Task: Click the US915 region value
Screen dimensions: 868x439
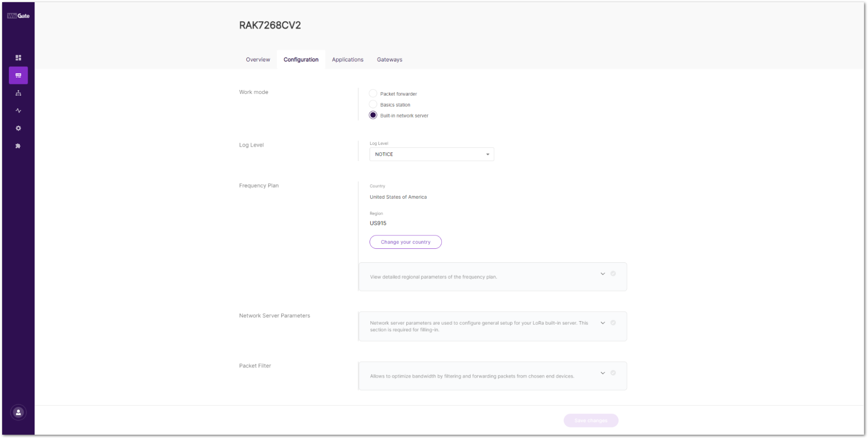Action: pyautogui.click(x=378, y=223)
